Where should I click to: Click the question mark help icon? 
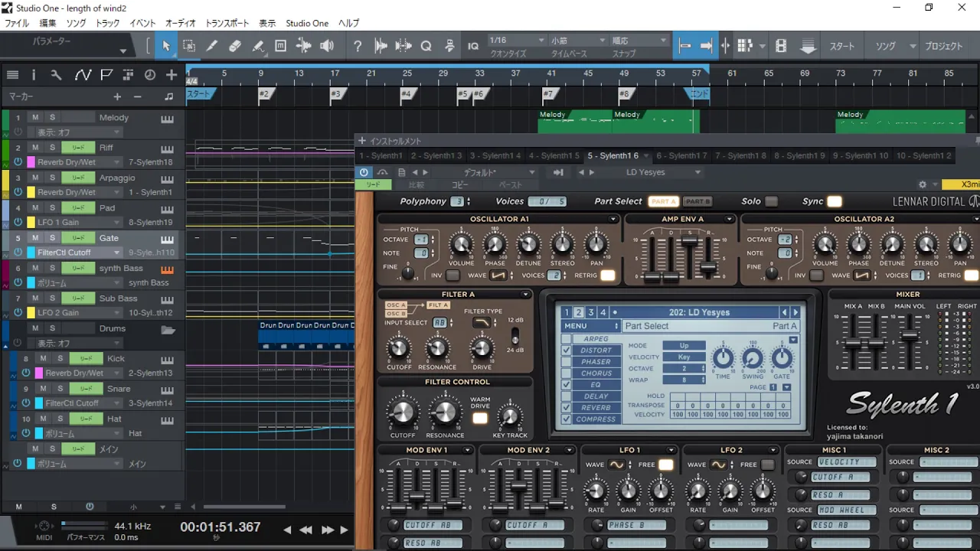[x=358, y=46]
